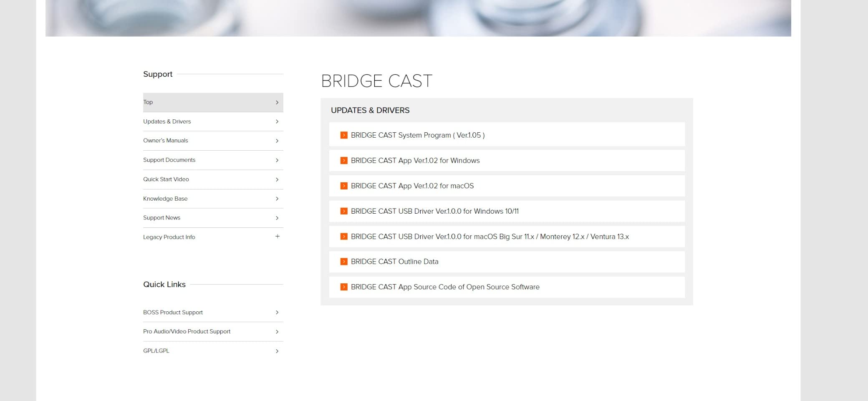Click the BRIDGE CAST page heading
Screen dimensions: 868x401
point(376,81)
